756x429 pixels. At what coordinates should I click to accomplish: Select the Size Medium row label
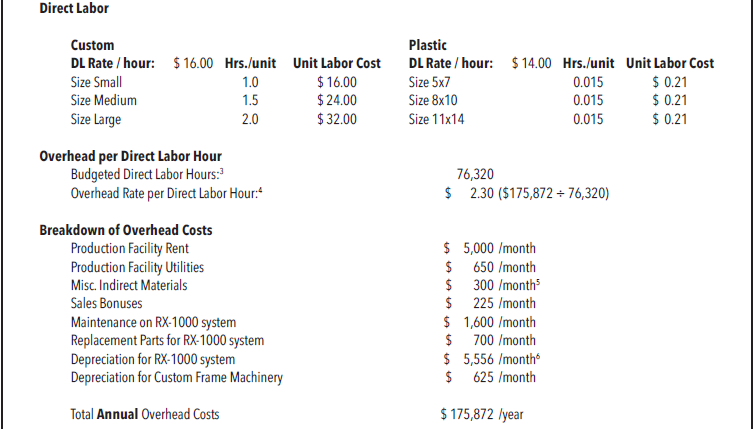coord(104,101)
